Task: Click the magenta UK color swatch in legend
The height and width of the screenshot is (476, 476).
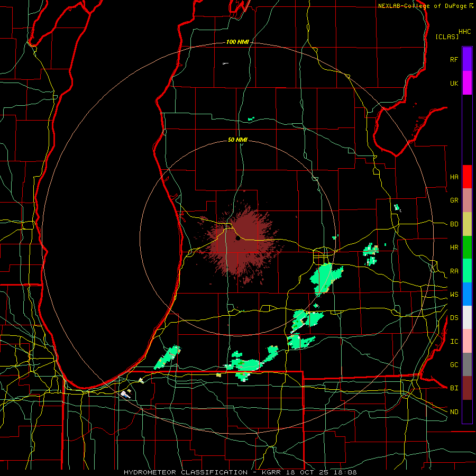Action: pyautogui.click(x=467, y=83)
